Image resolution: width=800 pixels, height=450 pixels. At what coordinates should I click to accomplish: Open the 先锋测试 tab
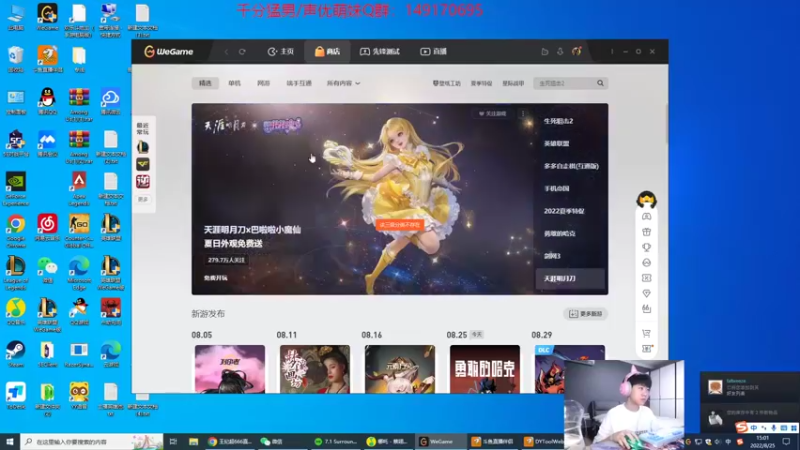coord(380,52)
